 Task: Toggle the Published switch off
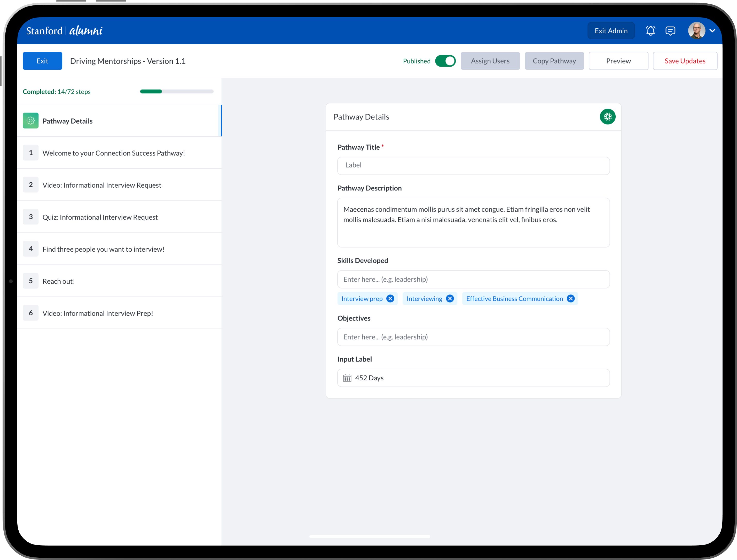click(x=445, y=61)
